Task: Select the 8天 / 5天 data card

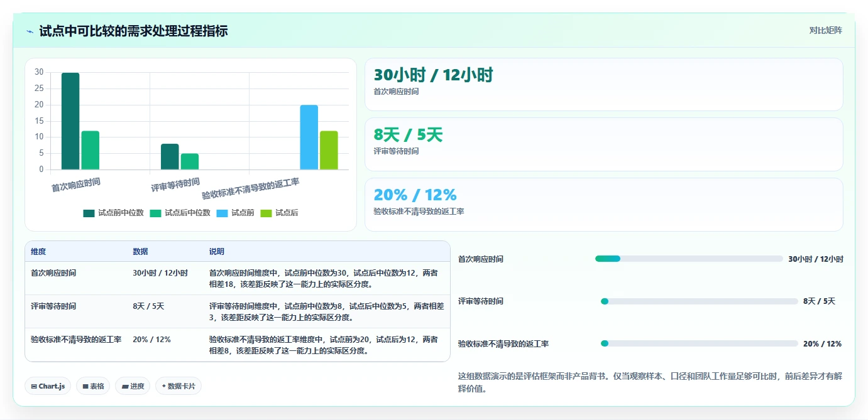Action: pos(604,144)
